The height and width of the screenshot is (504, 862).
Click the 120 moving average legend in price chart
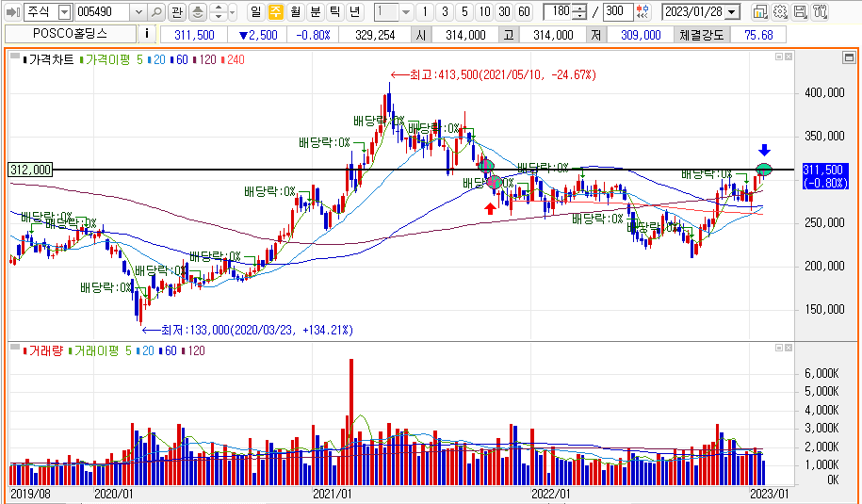tap(203, 60)
